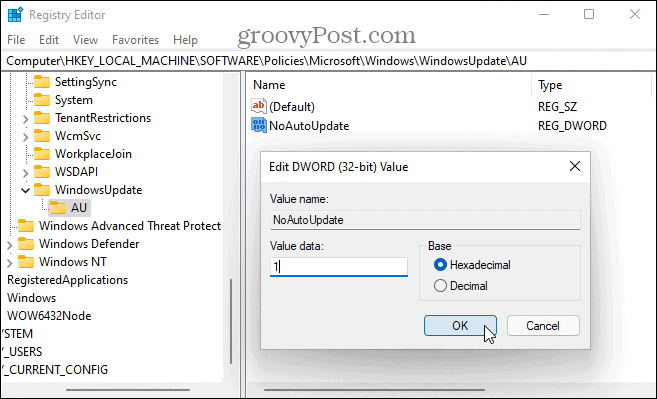Collapse the WindowsUpdate key
Image resolution: width=657 pixels, height=399 pixels.
click(26, 190)
